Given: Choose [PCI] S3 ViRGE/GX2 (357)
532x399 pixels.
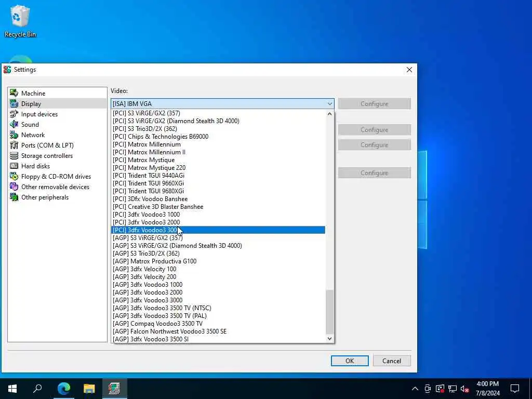Looking at the screenshot, I should pyautogui.click(x=218, y=113).
